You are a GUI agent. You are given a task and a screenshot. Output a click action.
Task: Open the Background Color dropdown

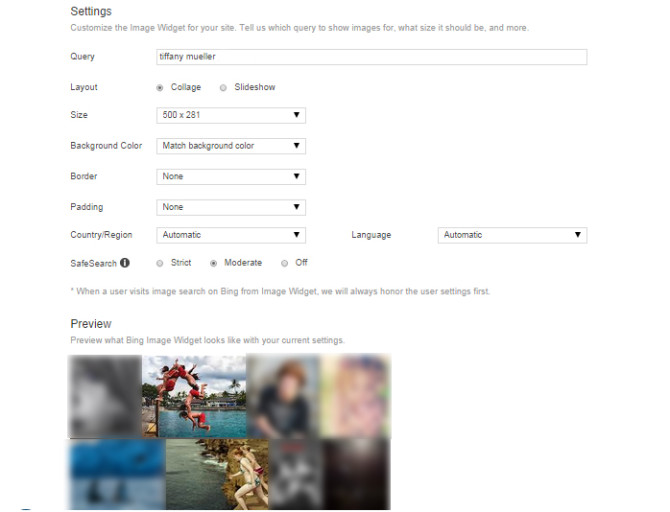click(231, 146)
